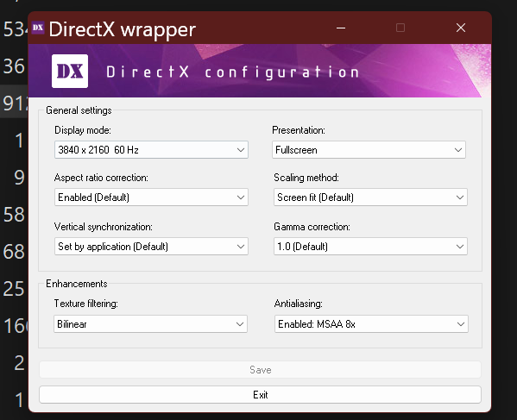Click the DX icon in the title bar
Viewport: 517px width, 420px height.
(x=38, y=28)
